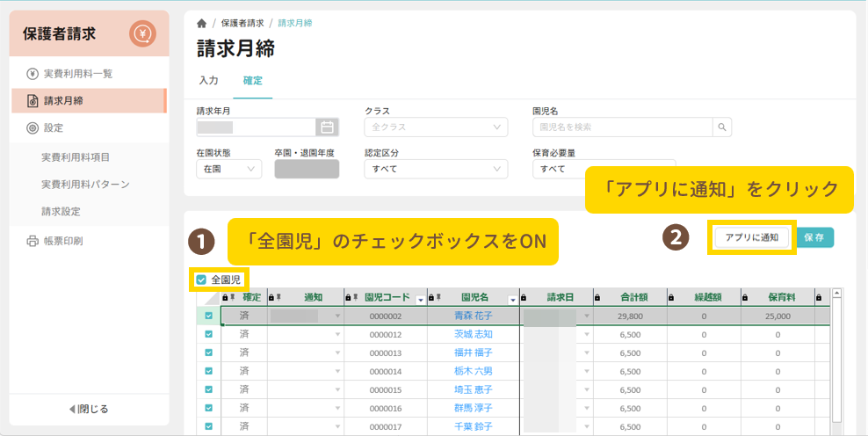Click the gear icon next to 設定
This screenshot has width=868, height=436.
point(33,127)
